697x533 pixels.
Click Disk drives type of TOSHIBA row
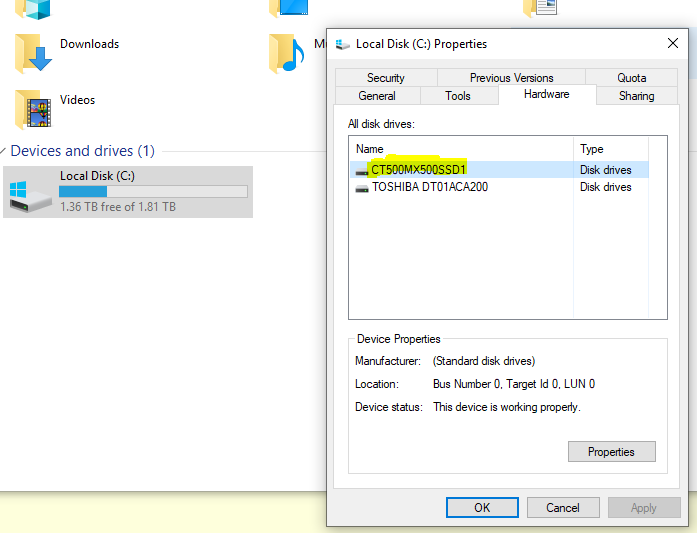pyautogui.click(x=605, y=187)
